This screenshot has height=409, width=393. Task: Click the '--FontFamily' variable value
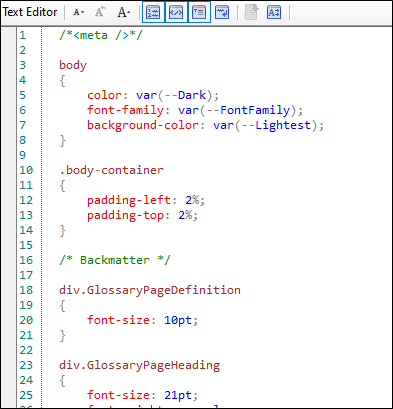pos(248,110)
